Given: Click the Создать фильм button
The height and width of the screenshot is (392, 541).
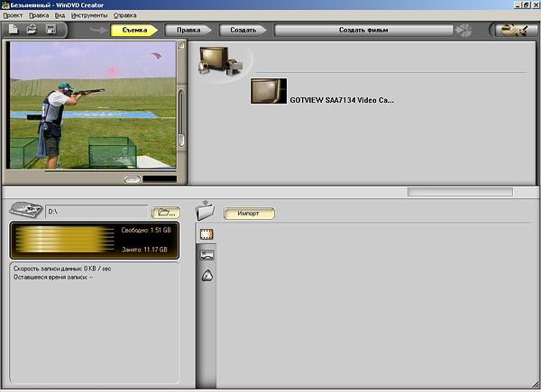Looking at the screenshot, I should click(x=362, y=30).
